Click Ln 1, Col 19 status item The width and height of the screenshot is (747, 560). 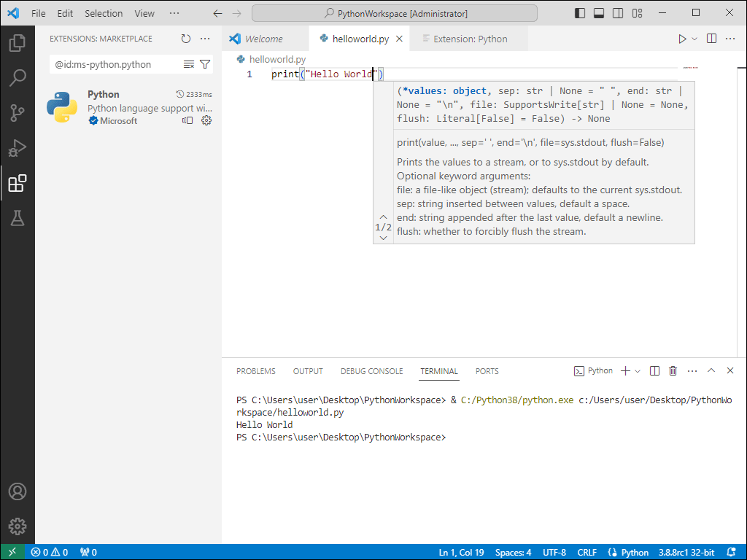click(x=461, y=553)
